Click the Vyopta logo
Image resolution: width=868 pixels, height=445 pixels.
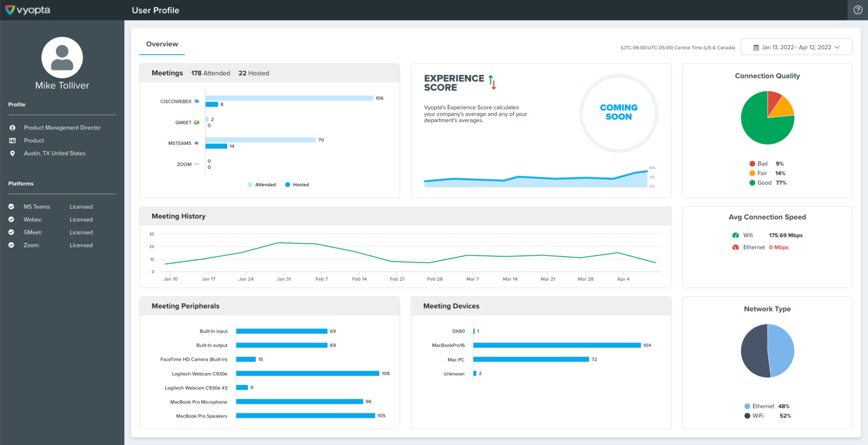coord(28,10)
